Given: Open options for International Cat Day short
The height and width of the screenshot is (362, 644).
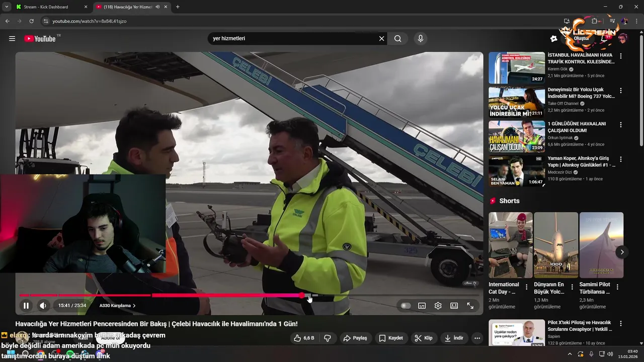Looking at the screenshot, I should (527, 287).
